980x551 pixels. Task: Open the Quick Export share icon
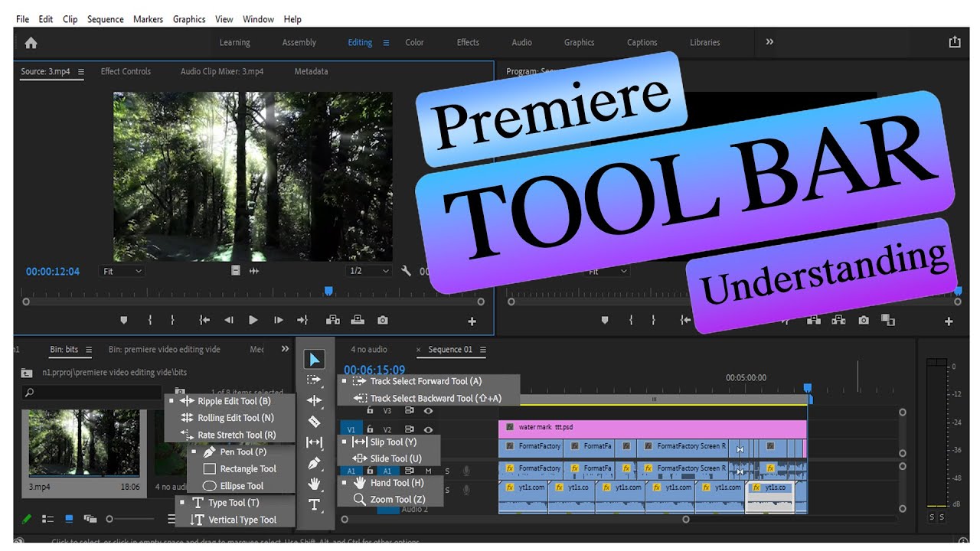pos(955,42)
